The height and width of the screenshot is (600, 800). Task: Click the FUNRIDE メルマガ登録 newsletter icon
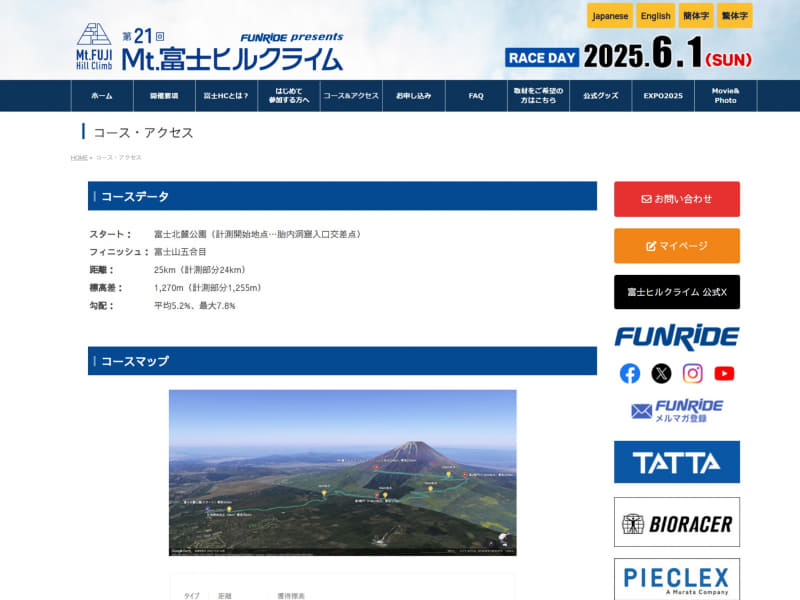click(677, 410)
